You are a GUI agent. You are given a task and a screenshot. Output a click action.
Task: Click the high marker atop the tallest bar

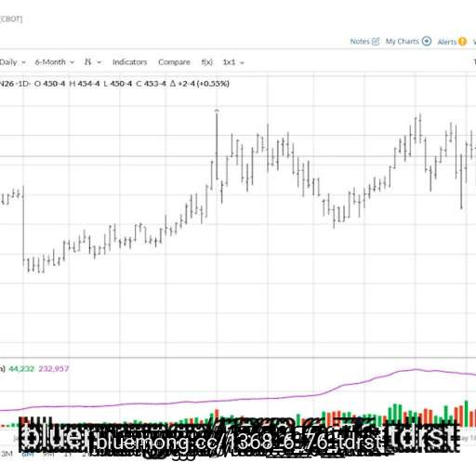coord(217,111)
